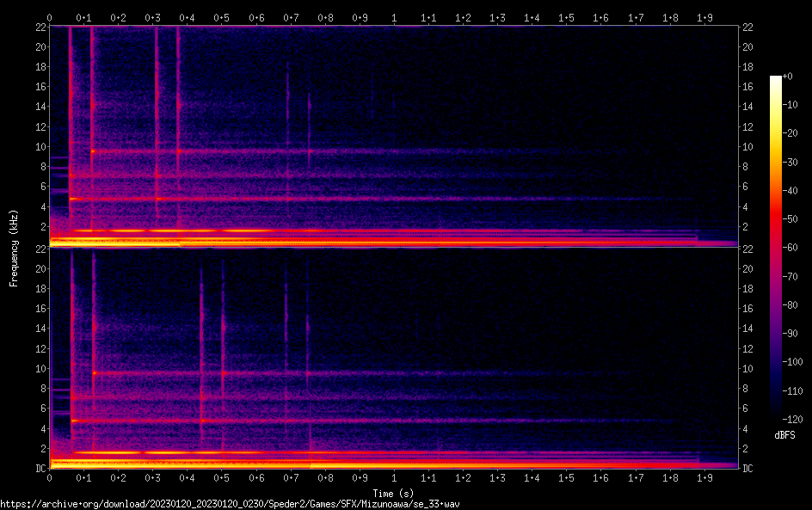The width and height of the screenshot is (812, 510).
Task: Click the 10 kHz tick on upper channel's left axis
Action: pos(40,146)
